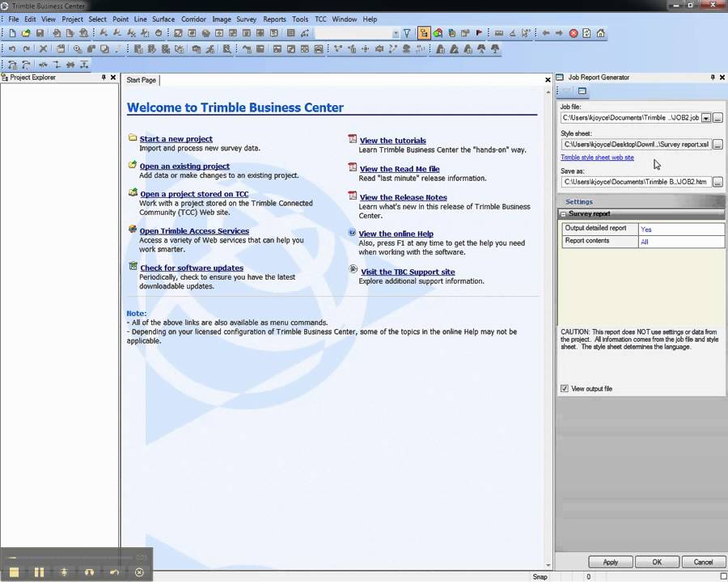Click the Report contents All value
Image resolution: width=728 pixels, height=582 pixels.
pyautogui.click(x=682, y=242)
